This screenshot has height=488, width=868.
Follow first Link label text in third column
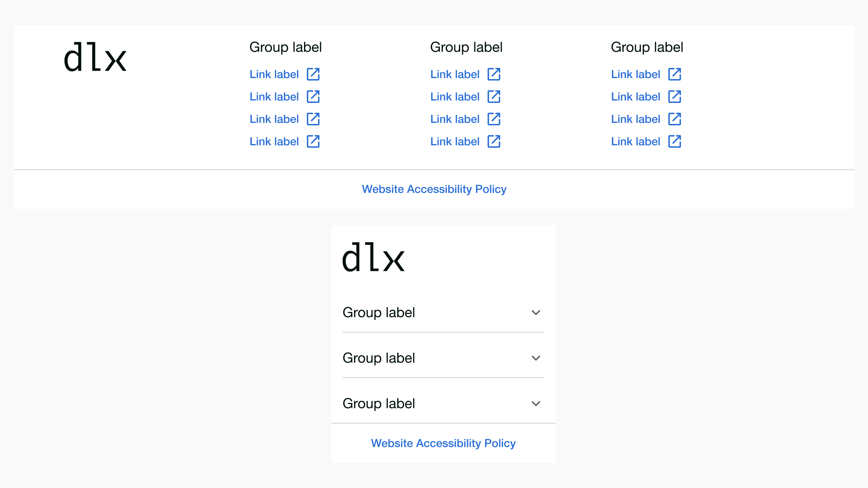click(636, 74)
